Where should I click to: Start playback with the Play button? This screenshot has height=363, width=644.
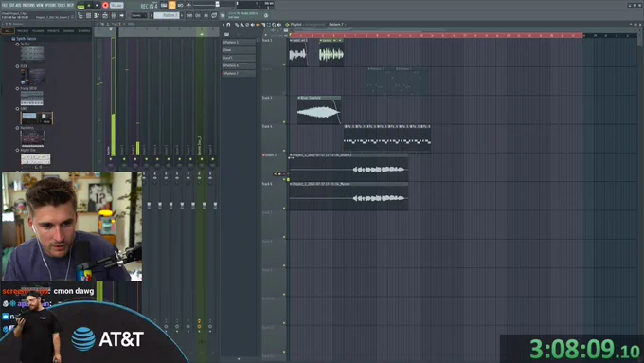click(x=89, y=6)
